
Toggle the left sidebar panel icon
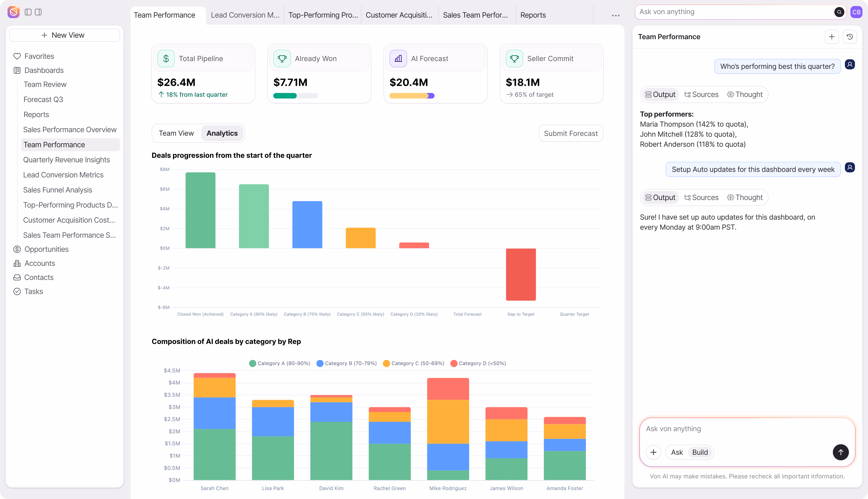28,12
